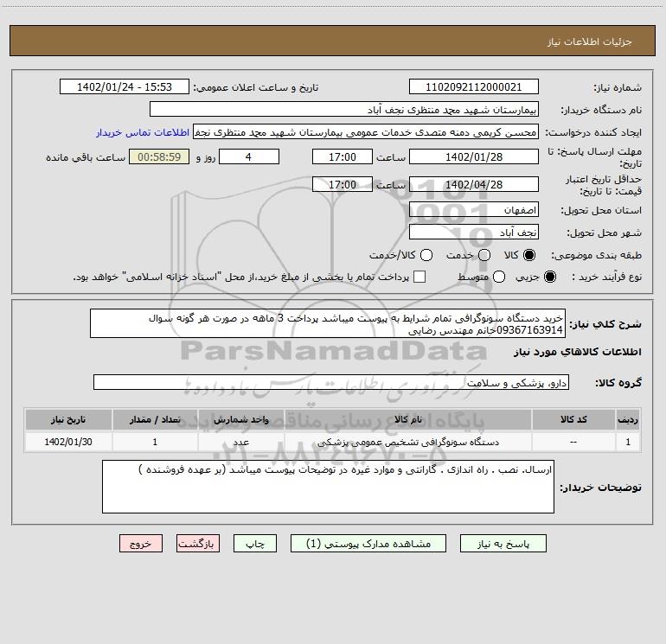Image resolution: width=666 pixels, height=644 pixels.
Task: Click the خروج exit button
Action: [x=141, y=544]
